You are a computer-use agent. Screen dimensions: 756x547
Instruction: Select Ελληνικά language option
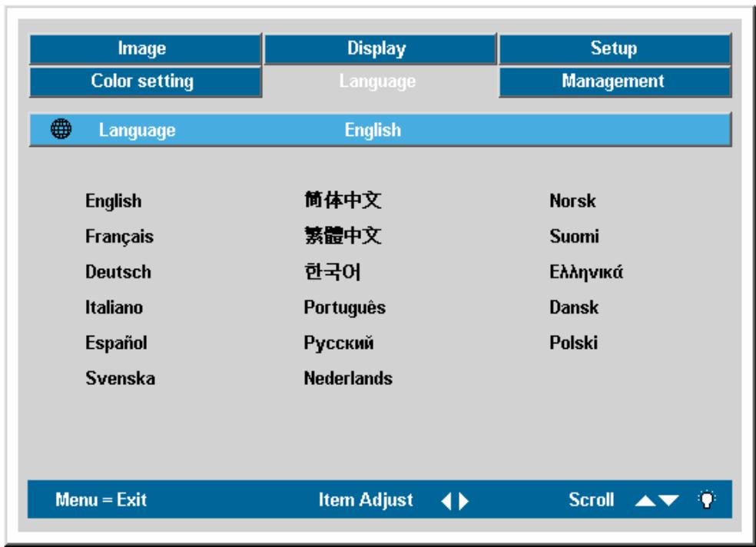click(586, 272)
